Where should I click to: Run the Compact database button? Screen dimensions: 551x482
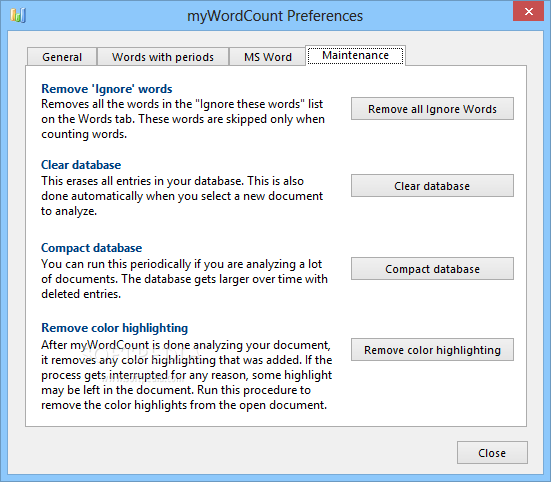(x=432, y=269)
